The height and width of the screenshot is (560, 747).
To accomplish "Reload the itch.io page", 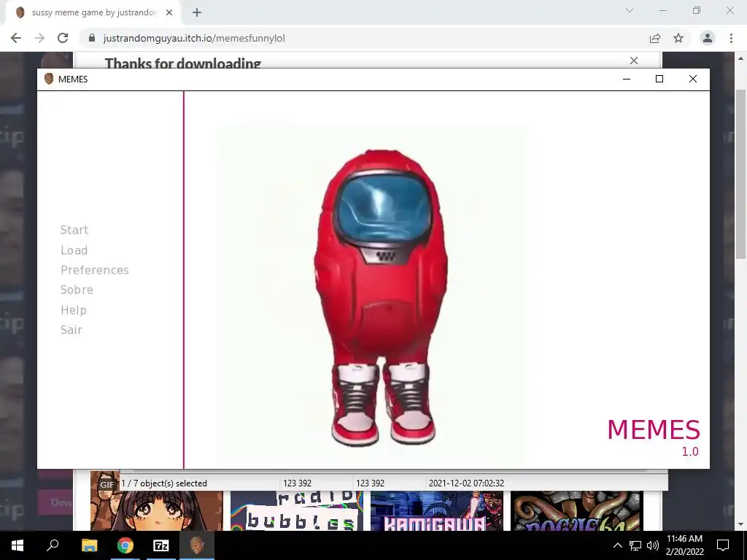I will (x=63, y=38).
